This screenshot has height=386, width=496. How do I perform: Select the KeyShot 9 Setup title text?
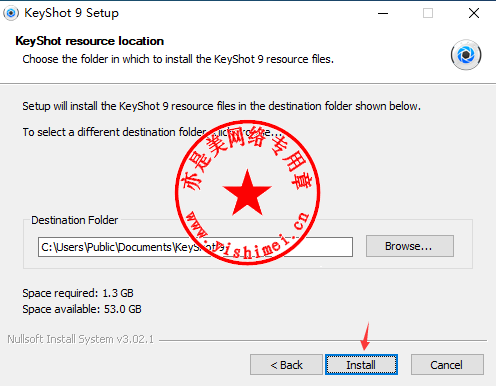pyautogui.click(x=71, y=13)
